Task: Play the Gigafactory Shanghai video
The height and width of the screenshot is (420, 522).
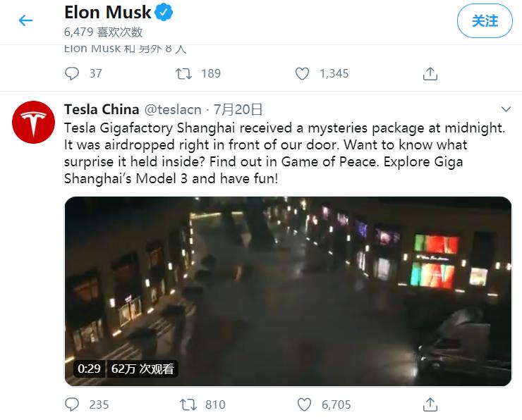Action: 288,291
